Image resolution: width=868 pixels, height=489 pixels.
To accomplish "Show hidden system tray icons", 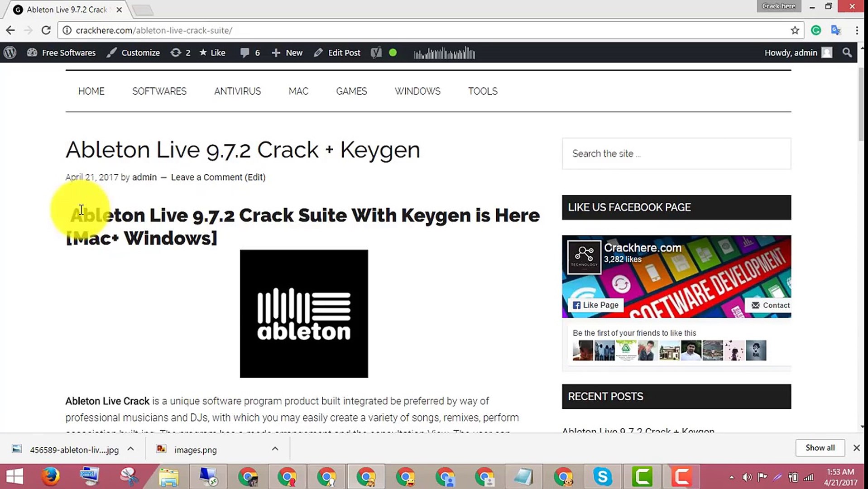I will pyautogui.click(x=731, y=477).
